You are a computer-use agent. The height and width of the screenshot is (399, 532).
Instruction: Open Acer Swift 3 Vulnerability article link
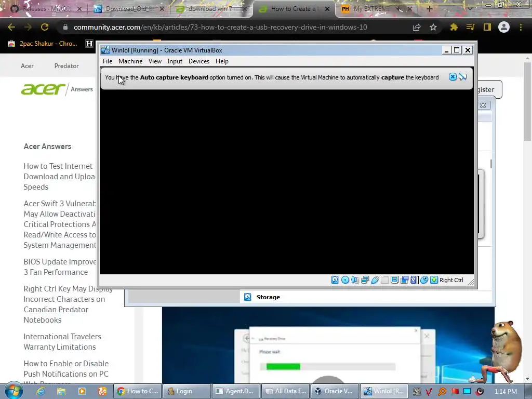[x=60, y=224]
